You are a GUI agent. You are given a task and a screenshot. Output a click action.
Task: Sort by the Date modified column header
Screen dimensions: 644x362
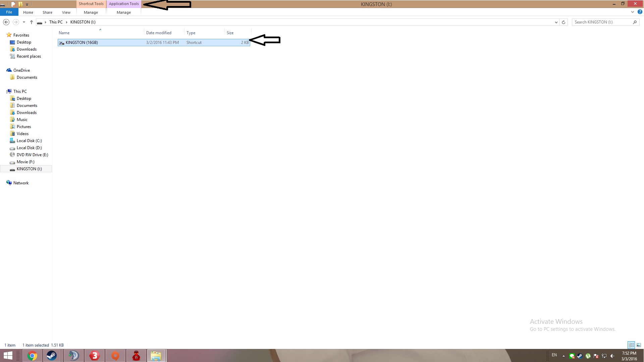(159, 33)
